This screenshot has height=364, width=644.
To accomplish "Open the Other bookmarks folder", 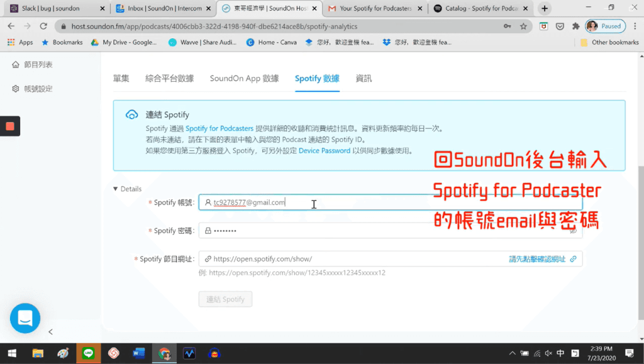I will click(x=609, y=42).
